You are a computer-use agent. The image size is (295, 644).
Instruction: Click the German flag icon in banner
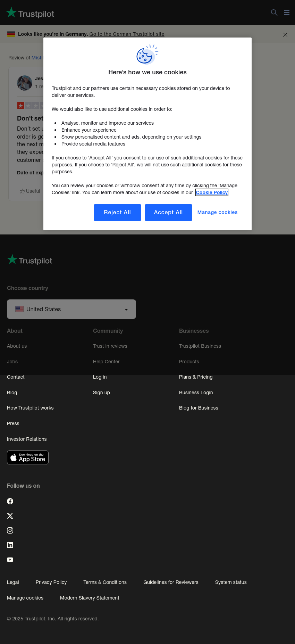11,34
